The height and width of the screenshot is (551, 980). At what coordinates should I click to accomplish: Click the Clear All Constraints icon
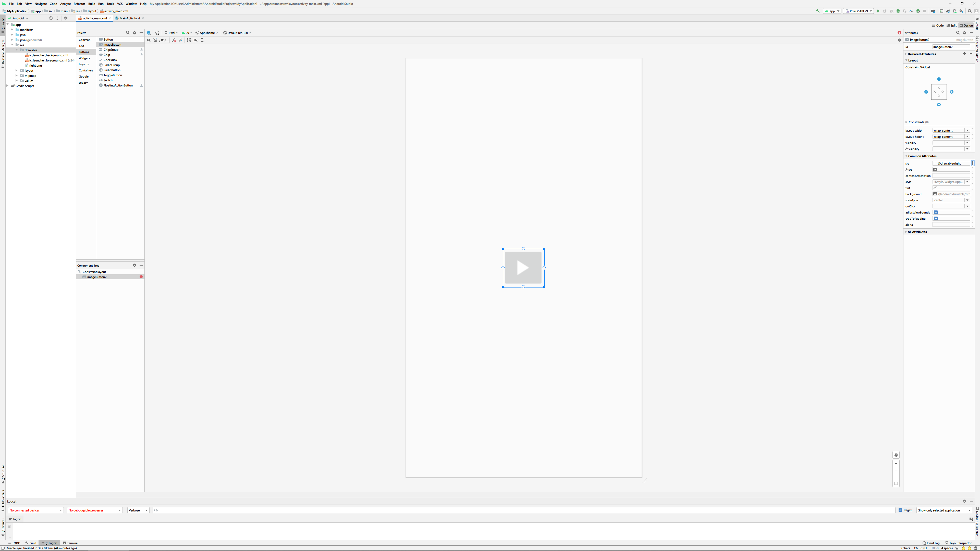pyautogui.click(x=174, y=40)
